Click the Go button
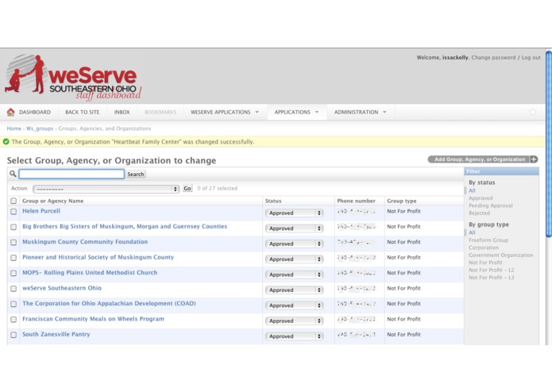This screenshot has width=552, height=392. click(x=187, y=188)
